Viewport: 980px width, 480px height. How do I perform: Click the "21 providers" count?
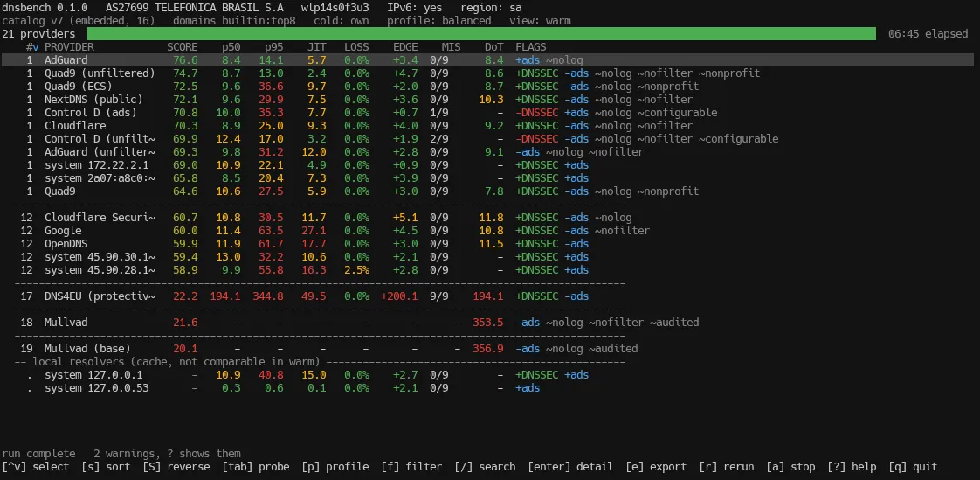(x=38, y=34)
